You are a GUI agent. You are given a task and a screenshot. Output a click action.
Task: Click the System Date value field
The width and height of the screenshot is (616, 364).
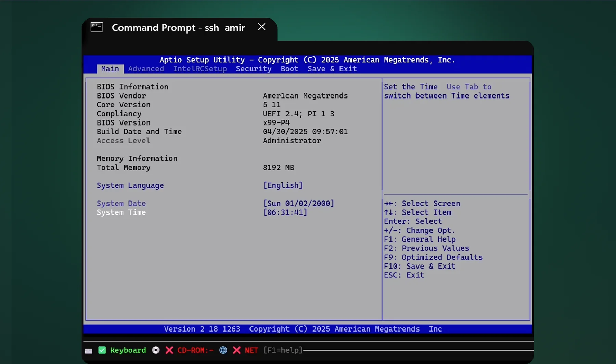click(x=298, y=203)
